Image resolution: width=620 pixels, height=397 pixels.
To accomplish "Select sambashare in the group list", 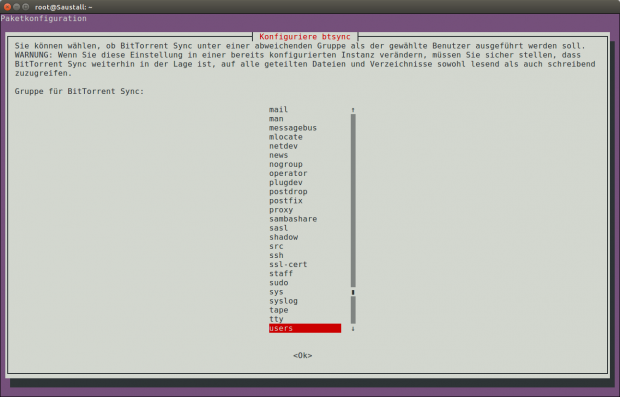I will 293,219.
